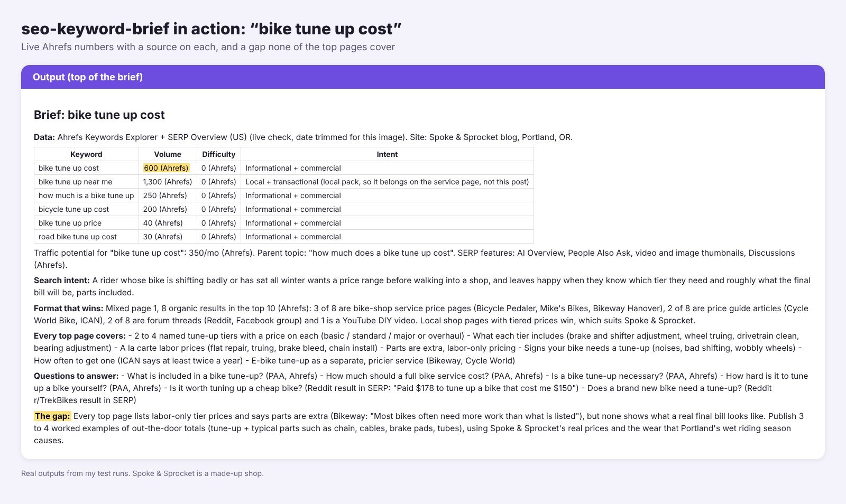Click the page title "seo-keyword-brief in action"
846x504 pixels.
(212, 29)
